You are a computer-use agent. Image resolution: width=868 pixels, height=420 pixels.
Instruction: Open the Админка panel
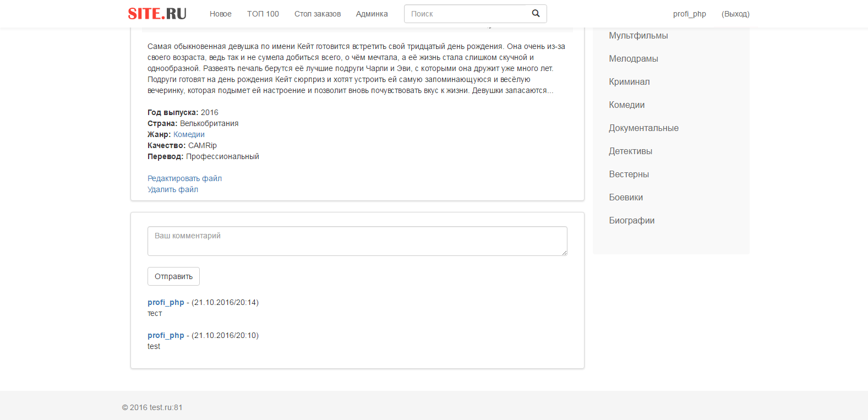click(372, 14)
